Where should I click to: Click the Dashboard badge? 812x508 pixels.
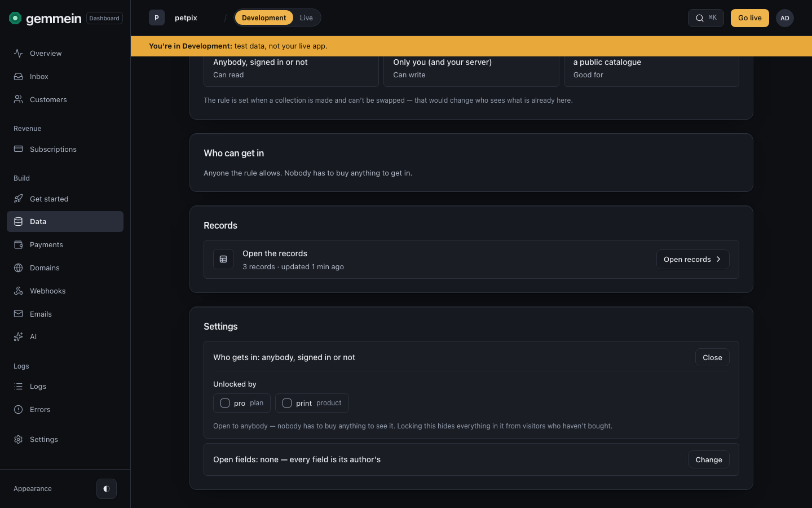(104, 18)
